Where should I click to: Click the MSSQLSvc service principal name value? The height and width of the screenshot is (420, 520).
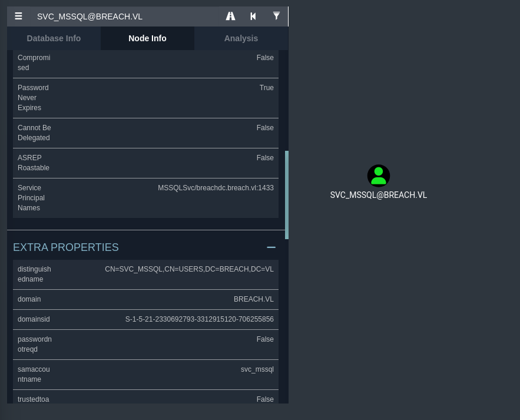click(216, 188)
